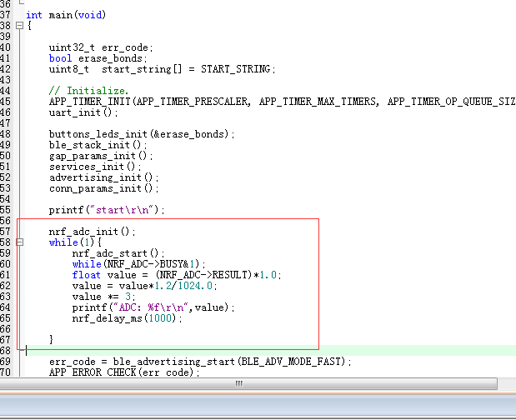
Task: Click line number 45 in gutter
Action: (5, 102)
